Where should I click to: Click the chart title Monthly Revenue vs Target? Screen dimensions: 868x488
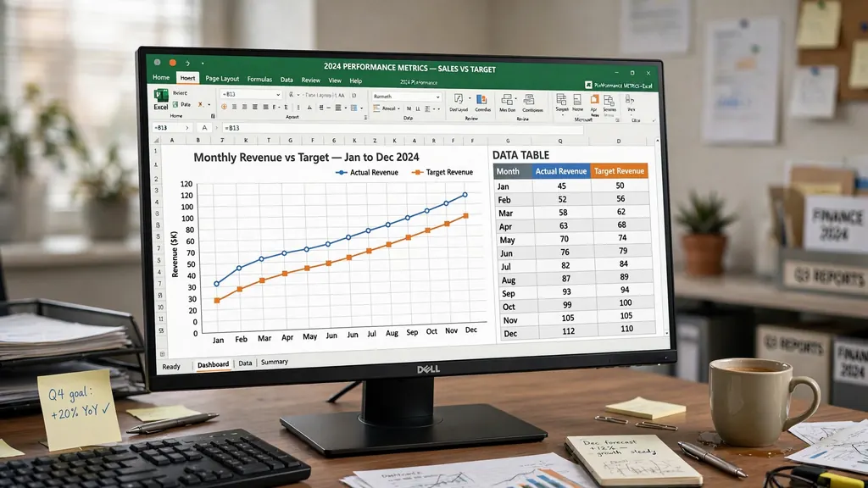click(306, 157)
